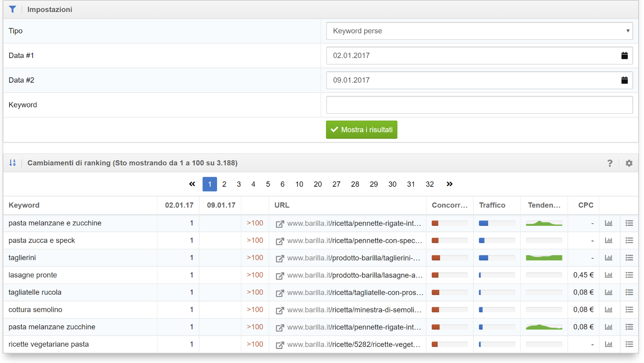The height and width of the screenshot is (363, 644).
Task: Sort by the Concorrenza column header
Action: (x=450, y=205)
